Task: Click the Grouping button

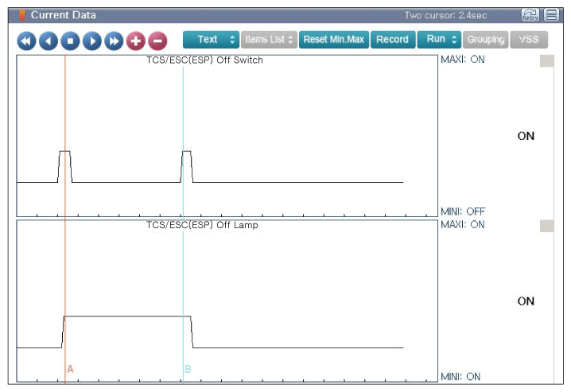Action: 485,39
